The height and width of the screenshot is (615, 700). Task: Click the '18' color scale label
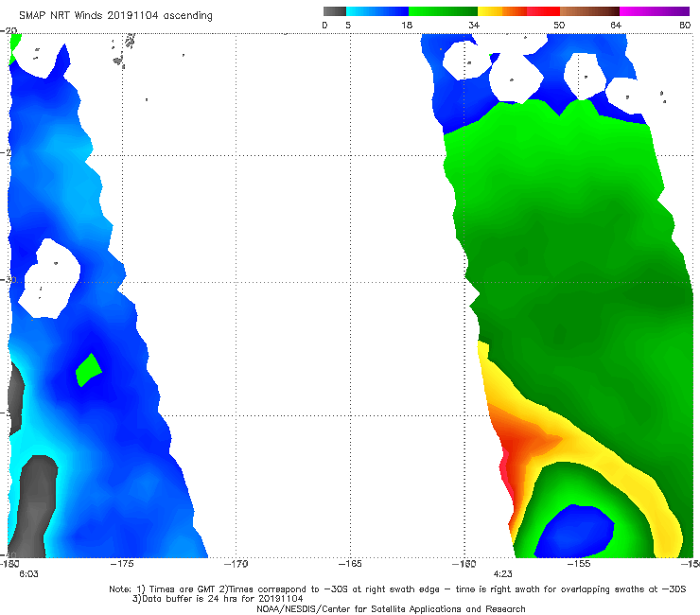[x=407, y=25]
